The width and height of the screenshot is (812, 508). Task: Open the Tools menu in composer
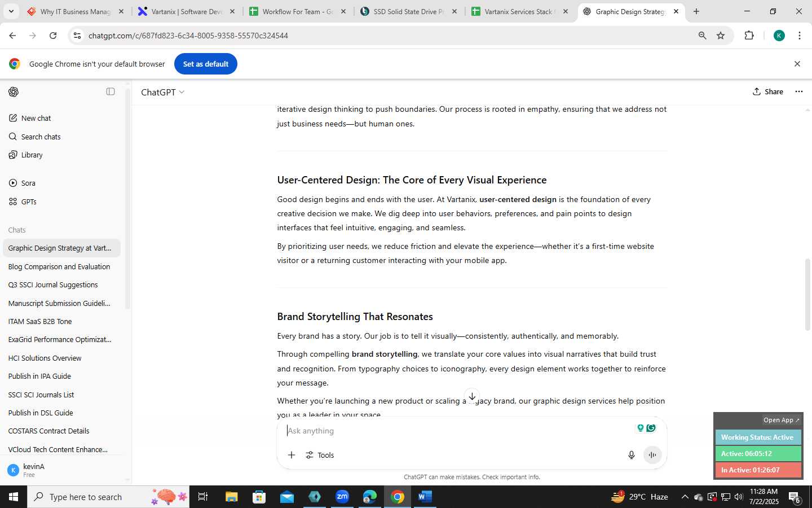(320, 455)
